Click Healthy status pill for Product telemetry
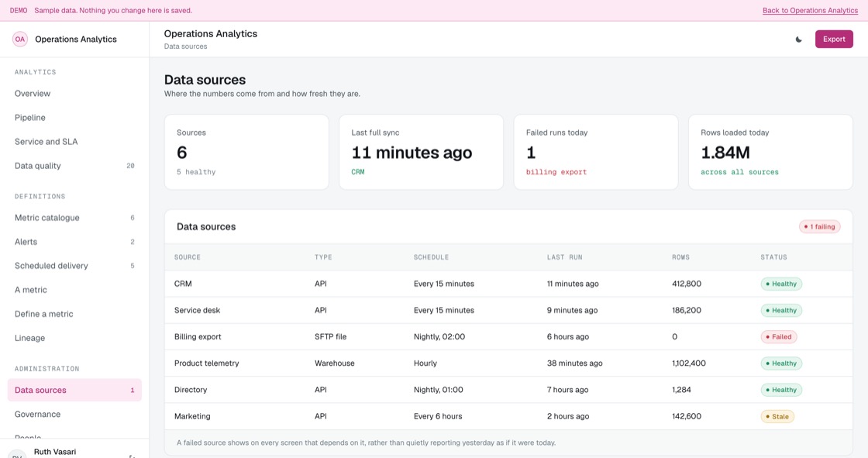 781,364
